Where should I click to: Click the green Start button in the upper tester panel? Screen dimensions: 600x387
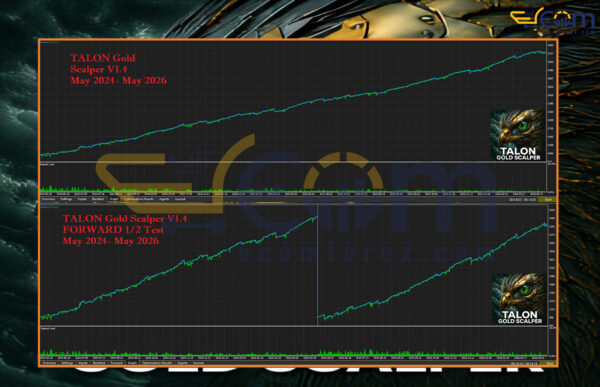(x=548, y=199)
